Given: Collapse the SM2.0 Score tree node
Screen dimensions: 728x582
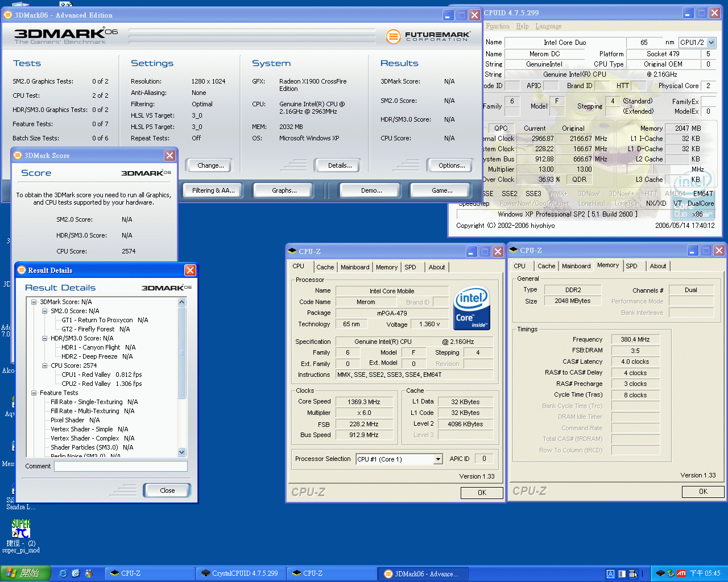Looking at the screenshot, I should point(44,311).
